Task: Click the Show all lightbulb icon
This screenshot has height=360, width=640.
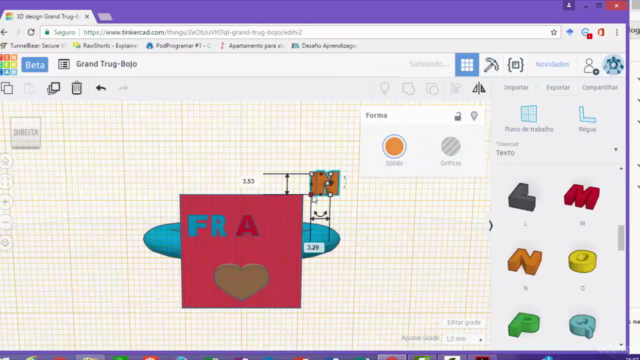Action: click(384, 88)
